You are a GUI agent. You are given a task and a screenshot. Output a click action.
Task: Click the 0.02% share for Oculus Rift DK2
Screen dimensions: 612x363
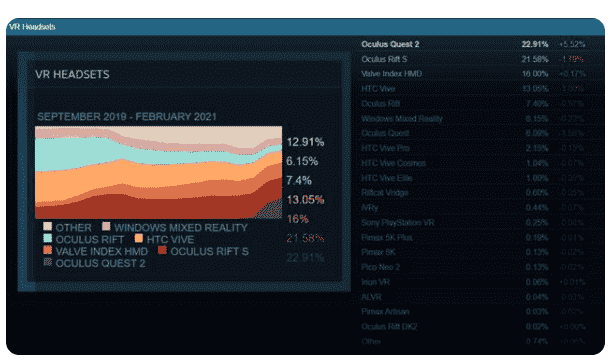click(x=537, y=326)
